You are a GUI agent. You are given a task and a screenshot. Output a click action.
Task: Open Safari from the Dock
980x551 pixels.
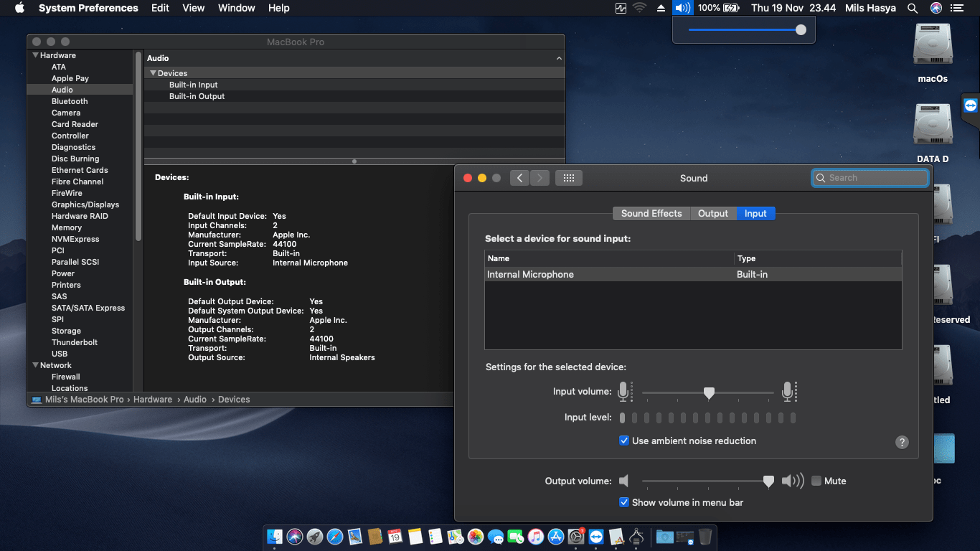(x=334, y=537)
